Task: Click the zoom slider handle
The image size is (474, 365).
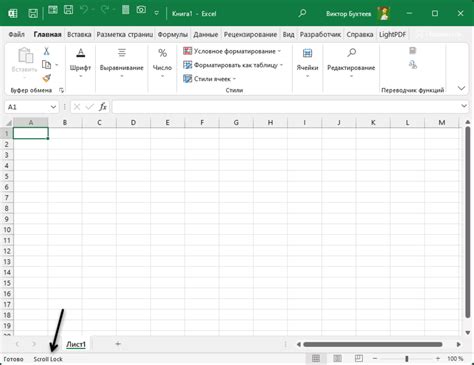Action: [x=407, y=359]
